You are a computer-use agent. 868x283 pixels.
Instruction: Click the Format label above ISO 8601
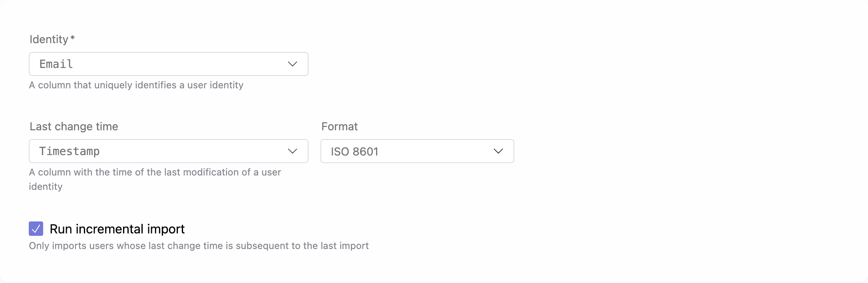(339, 126)
